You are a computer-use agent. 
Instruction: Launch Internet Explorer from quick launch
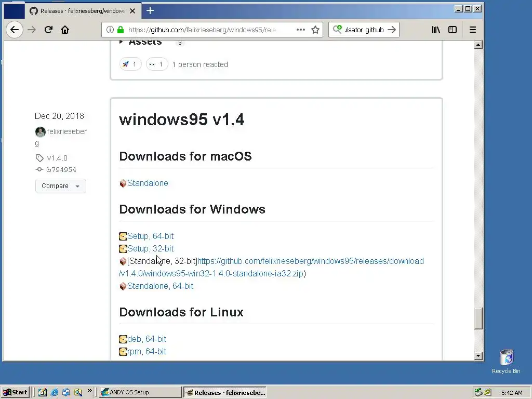(x=54, y=392)
